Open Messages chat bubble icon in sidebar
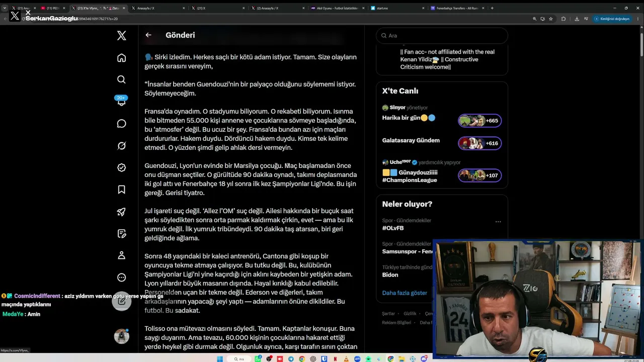The image size is (644, 362). coord(121,124)
